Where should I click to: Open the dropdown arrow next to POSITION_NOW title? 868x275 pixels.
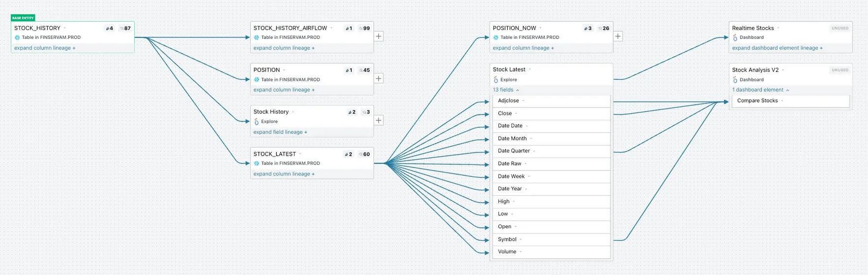pyautogui.click(x=540, y=28)
